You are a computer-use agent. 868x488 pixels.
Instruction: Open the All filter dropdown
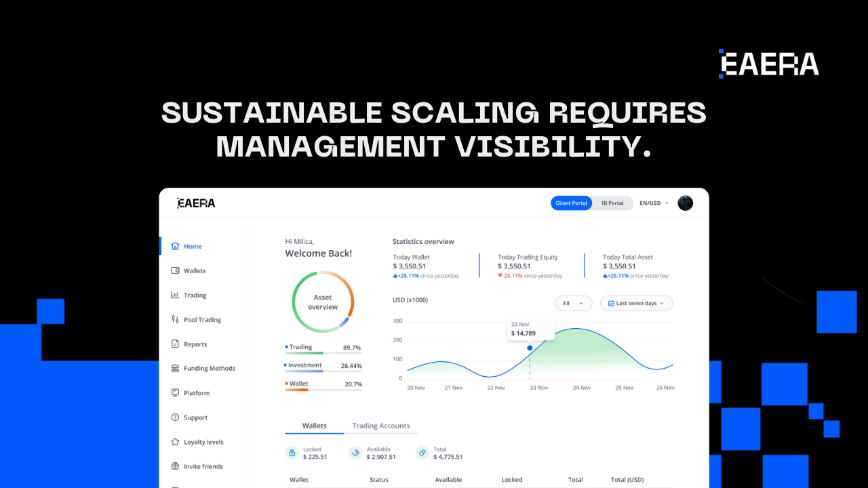(x=574, y=303)
